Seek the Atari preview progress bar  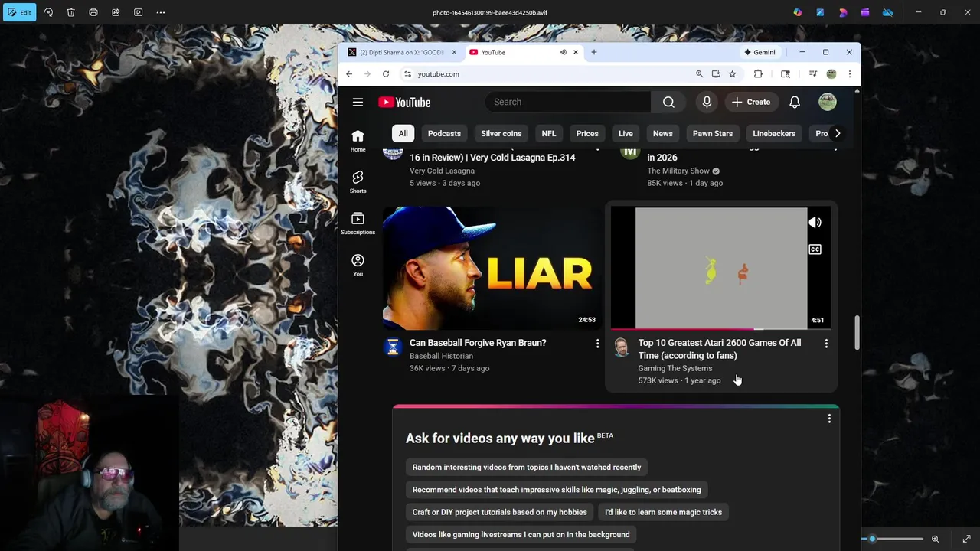[720, 329]
